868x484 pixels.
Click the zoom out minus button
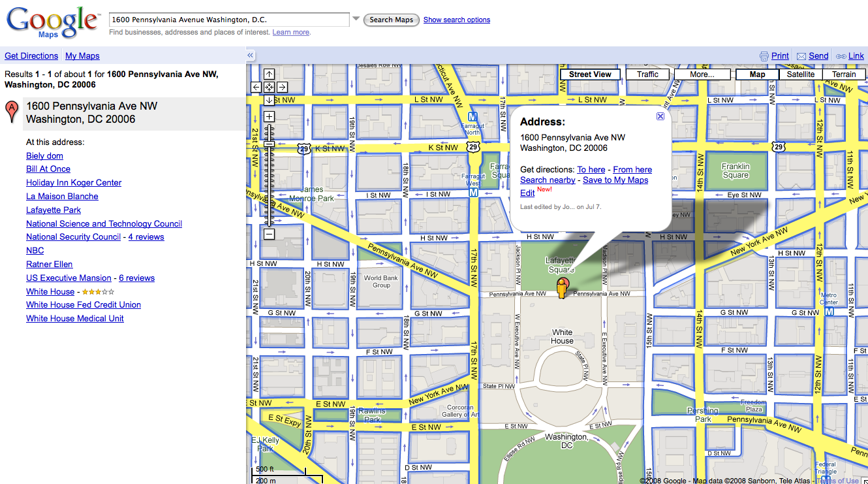[x=269, y=234]
